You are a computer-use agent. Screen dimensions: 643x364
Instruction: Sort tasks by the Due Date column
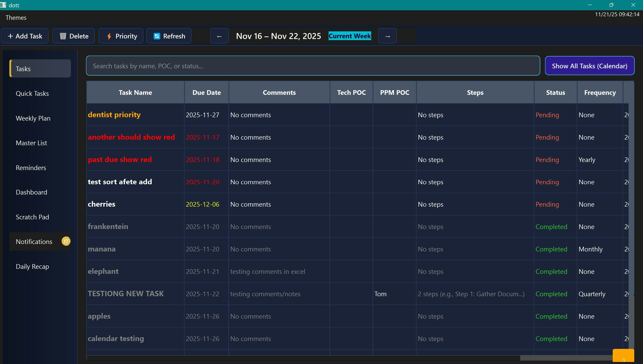[x=207, y=92]
